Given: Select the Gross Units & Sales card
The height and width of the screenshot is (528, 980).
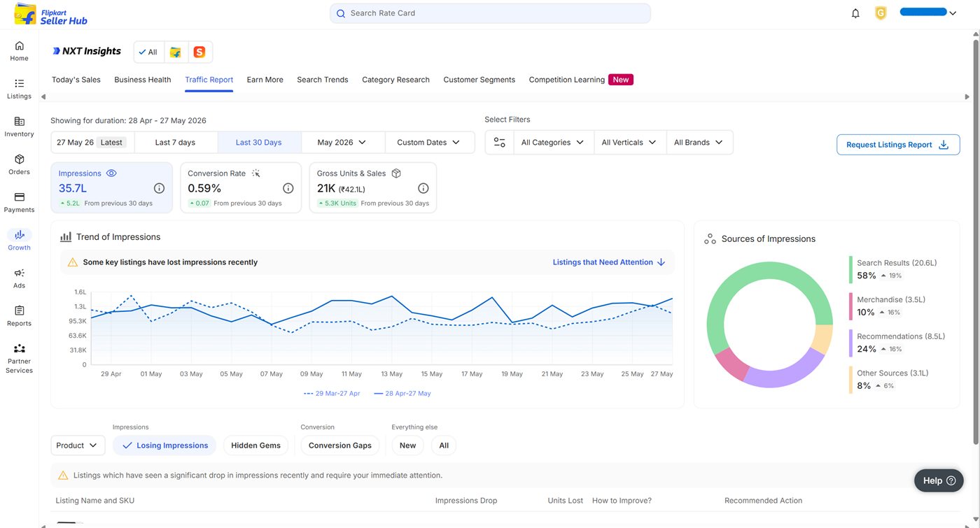Looking at the screenshot, I should pos(372,187).
